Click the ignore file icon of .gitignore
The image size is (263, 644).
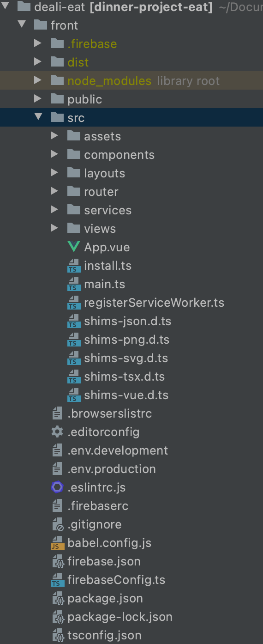pos(58,524)
